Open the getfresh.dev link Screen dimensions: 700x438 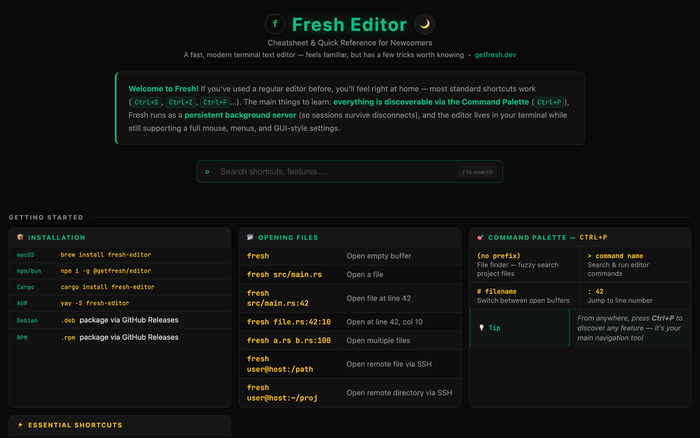pyautogui.click(x=495, y=55)
